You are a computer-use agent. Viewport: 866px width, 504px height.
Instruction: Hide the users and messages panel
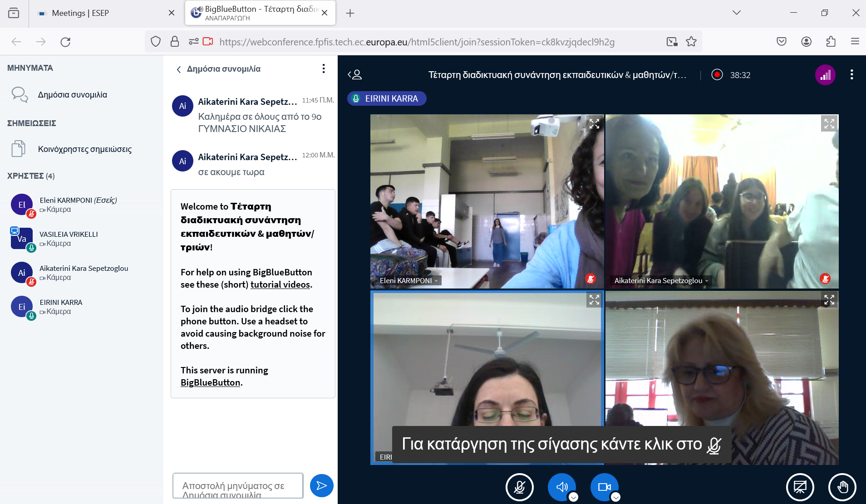click(x=354, y=75)
